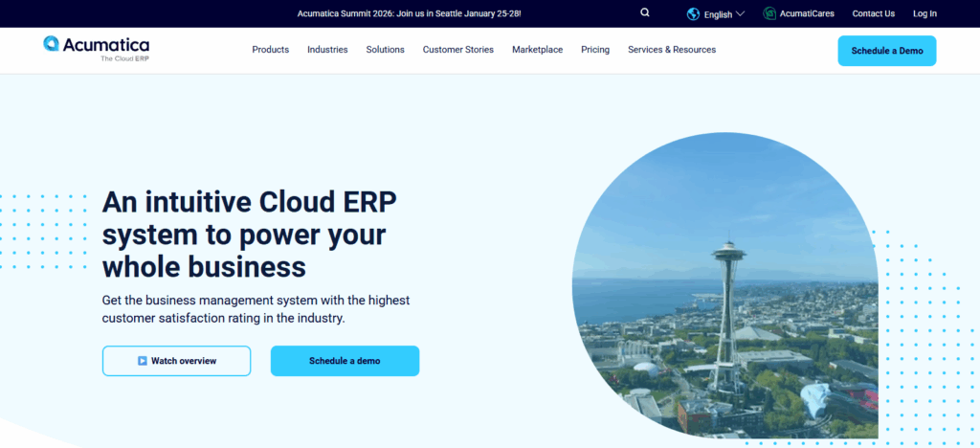980x448 pixels.
Task: Select Pricing in the navigation bar
Action: click(594, 50)
